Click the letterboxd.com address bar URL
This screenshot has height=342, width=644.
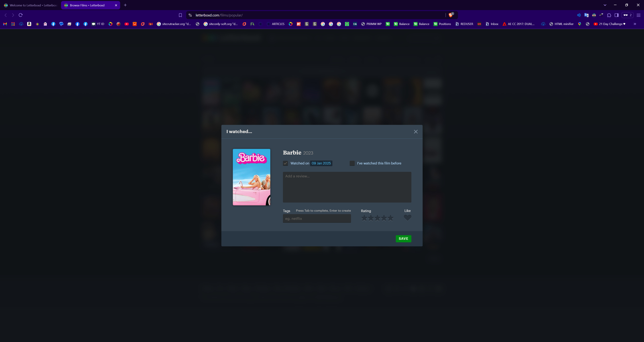pyautogui.click(x=219, y=15)
